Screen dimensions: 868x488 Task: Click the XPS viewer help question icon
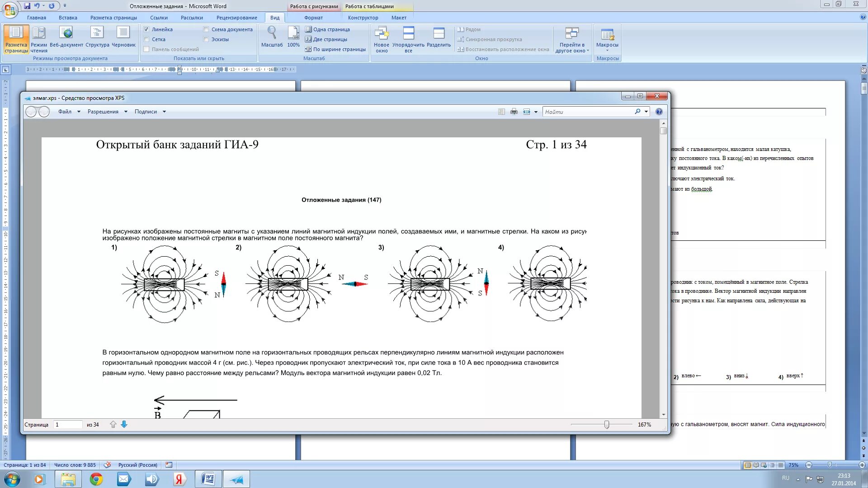pyautogui.click(x=659, y=112)
